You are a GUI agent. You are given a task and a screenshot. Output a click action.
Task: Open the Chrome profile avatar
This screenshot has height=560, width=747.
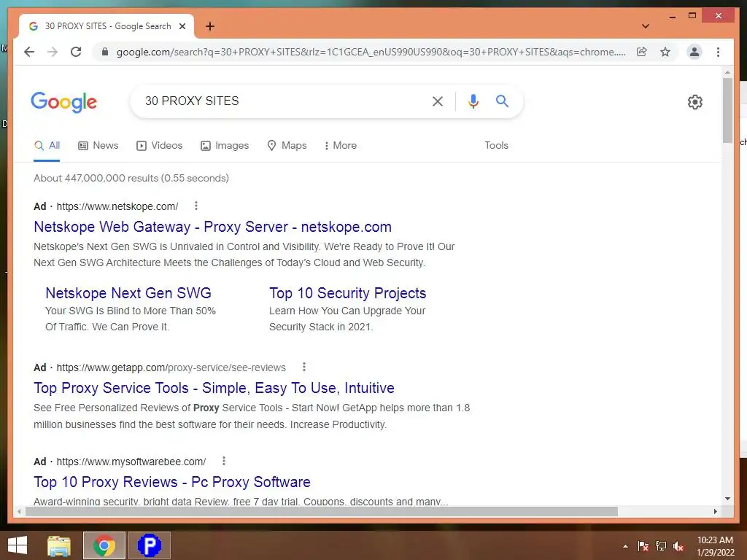click(x=694, y=52)
